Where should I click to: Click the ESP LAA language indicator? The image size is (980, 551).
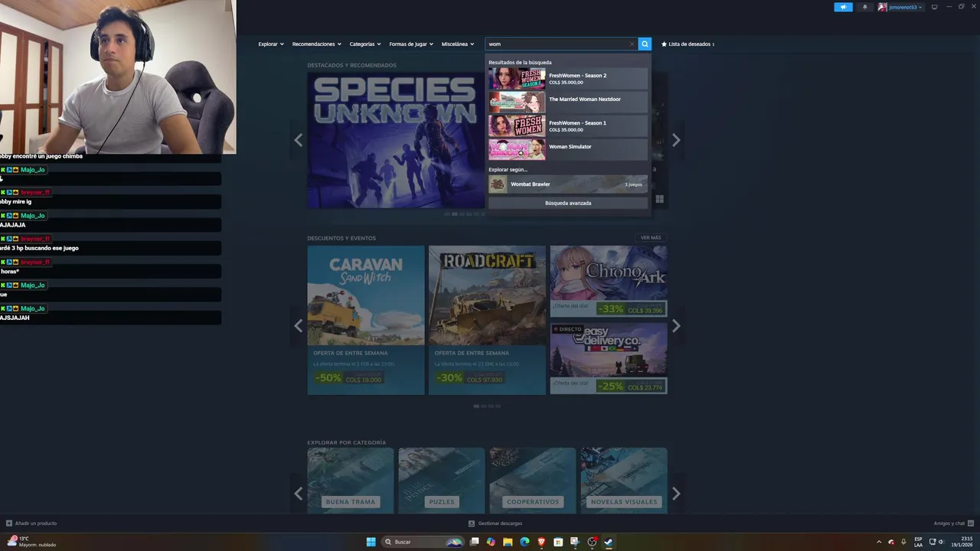(918, 542)
